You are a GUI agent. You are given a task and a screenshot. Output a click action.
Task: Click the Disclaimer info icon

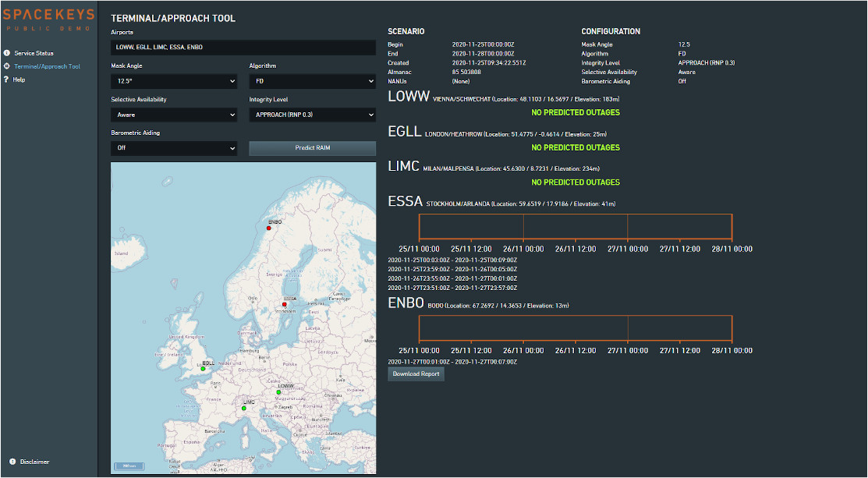(12, 462)
